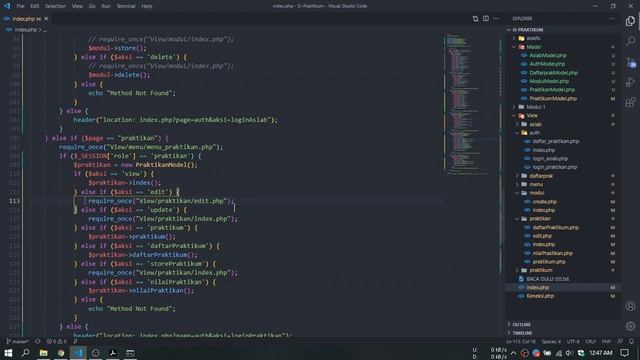Screen dimensions: 640x360
Task: Change the PHP language mode
Action: click(606, 342)
